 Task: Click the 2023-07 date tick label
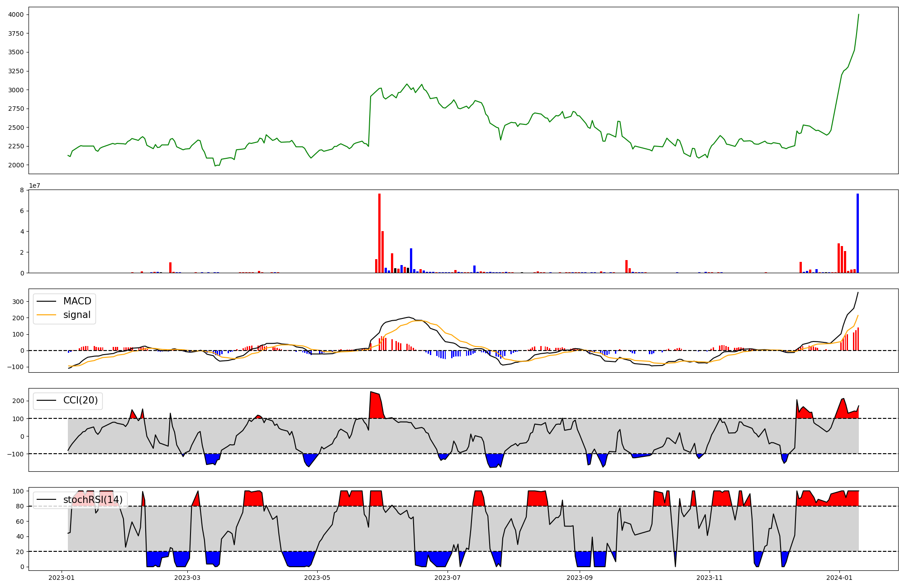(448, 578)
